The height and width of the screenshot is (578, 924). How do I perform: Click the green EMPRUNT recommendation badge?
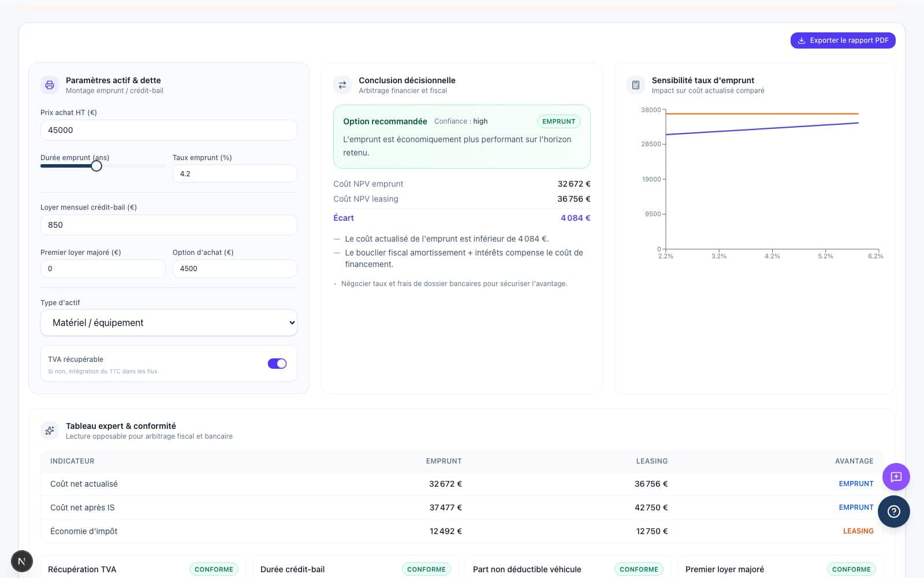558,121
